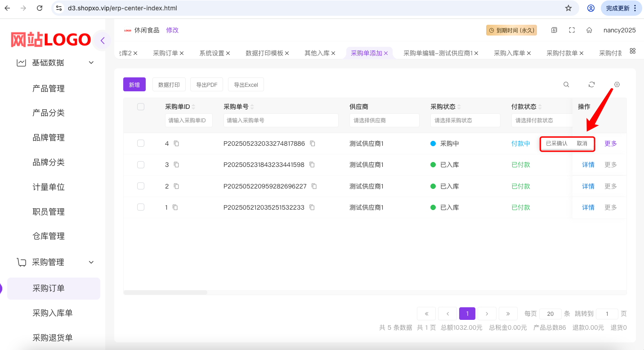Switch to the 系统设置 tab
This screenshot has height=350, width=644.
[211, 53]
